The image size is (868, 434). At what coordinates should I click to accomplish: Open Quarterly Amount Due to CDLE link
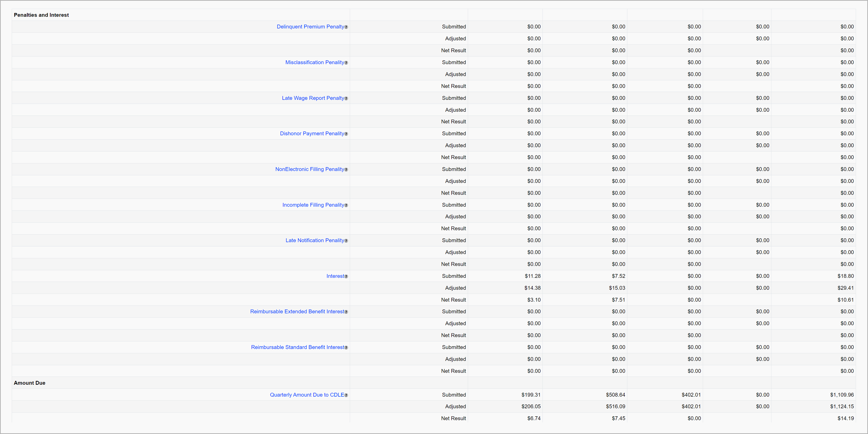click(307, 395)
